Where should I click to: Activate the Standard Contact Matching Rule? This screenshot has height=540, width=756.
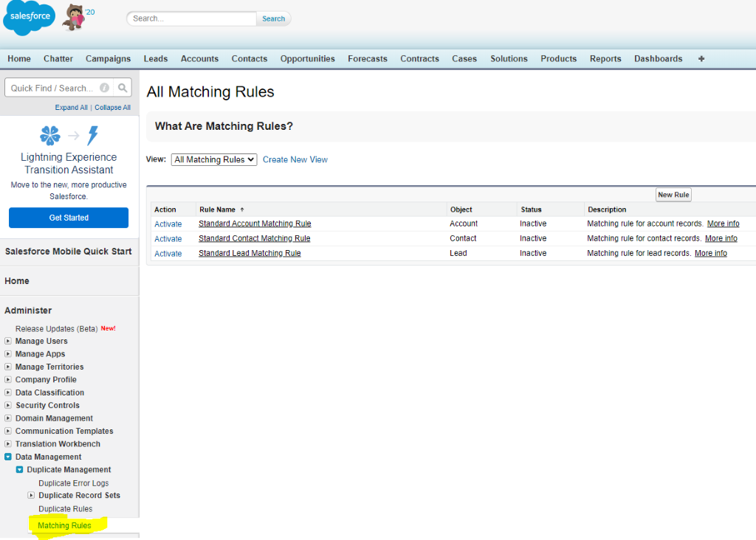coord(168,239)
